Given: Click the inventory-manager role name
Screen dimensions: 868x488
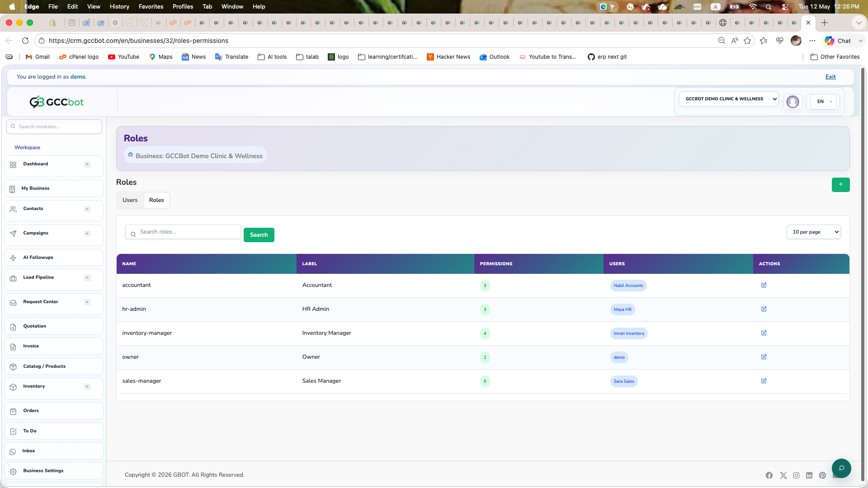Looking at the screenshot, I should pyautogui.click(x=147, y=333).
